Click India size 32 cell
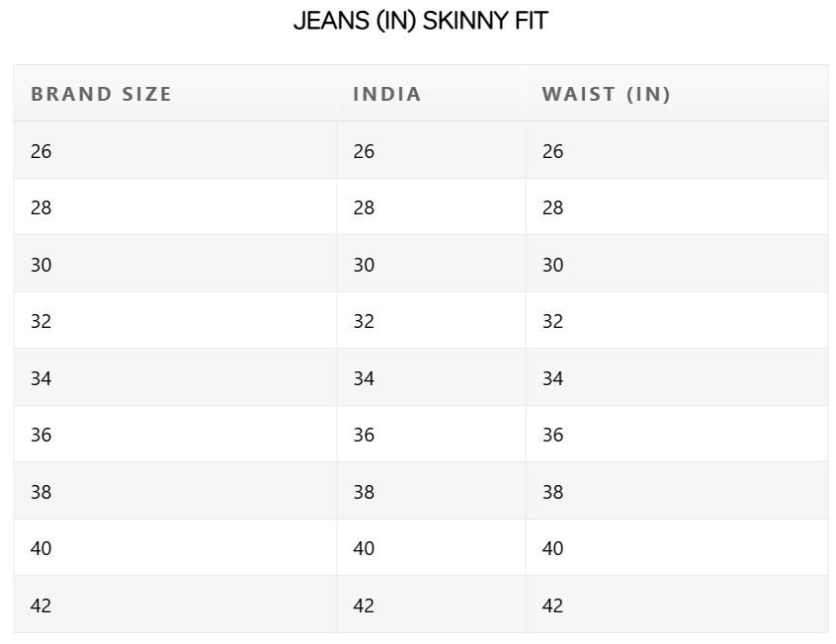The height and width of the screenshot is (644, 836). (431, 320)
